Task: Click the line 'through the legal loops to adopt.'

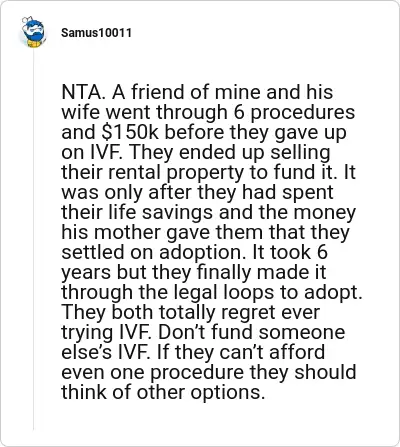Action: [x=212, y=293]
